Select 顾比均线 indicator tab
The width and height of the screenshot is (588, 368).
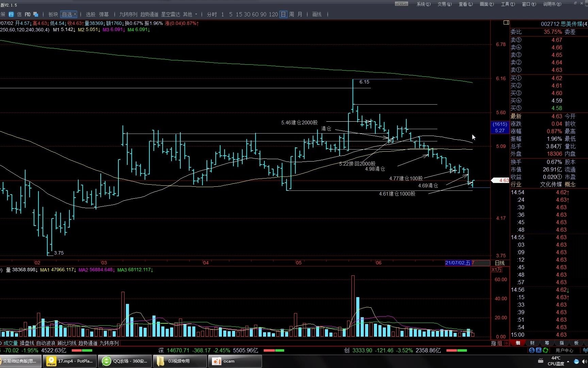[x=67, y=343]
